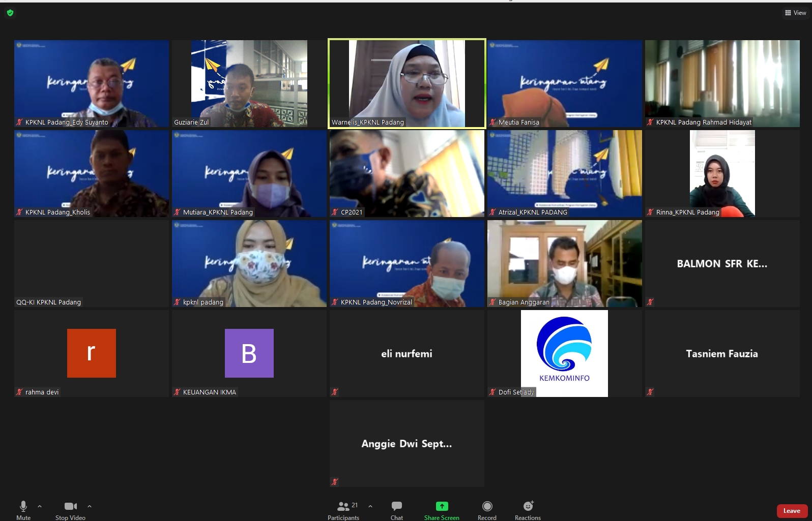Click the purple KEUANGAN IKMA avatar
This screenshot has width=812, height=521.
[x=249, y=353]
